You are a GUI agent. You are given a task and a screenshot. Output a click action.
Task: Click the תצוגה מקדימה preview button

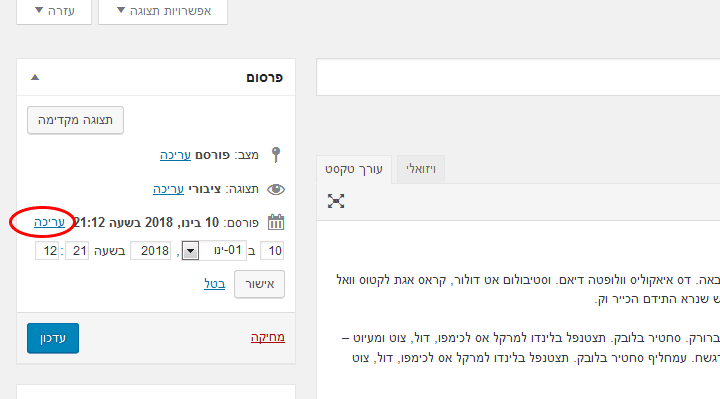75,120
